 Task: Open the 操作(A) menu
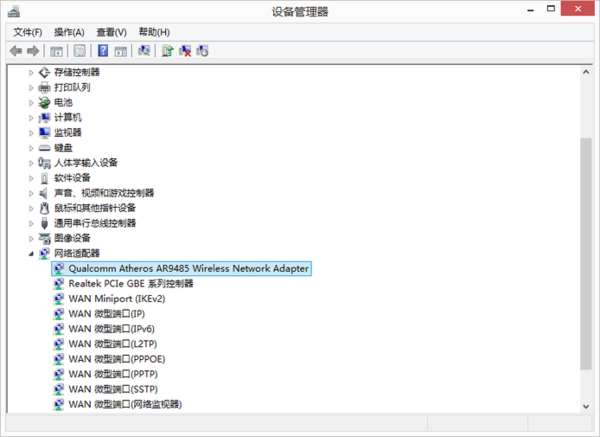(x=69, y=33)
